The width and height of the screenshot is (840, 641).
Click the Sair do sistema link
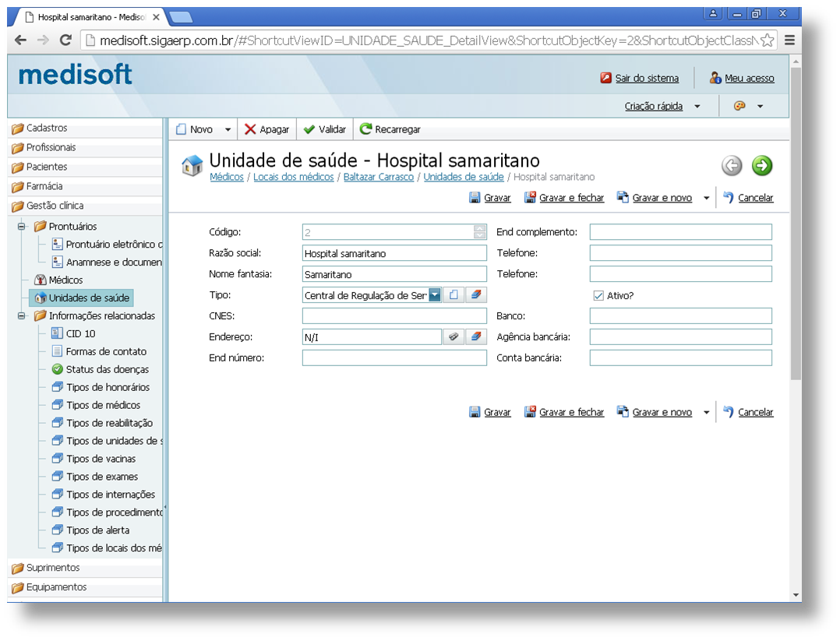647,78
